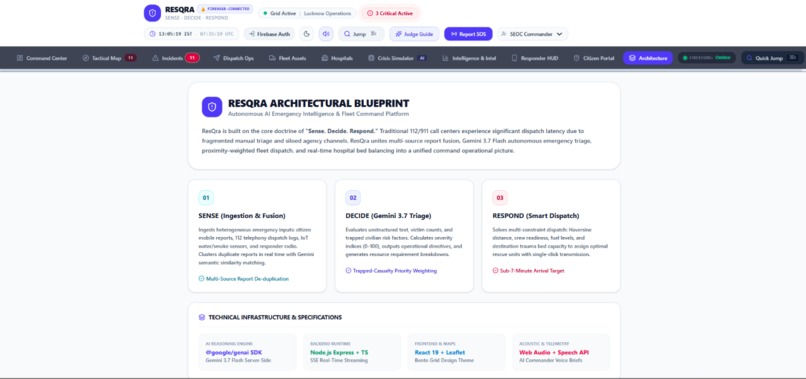Open the Hospitals tab
The width and height of the screenshot is (806, 379).
337,58
